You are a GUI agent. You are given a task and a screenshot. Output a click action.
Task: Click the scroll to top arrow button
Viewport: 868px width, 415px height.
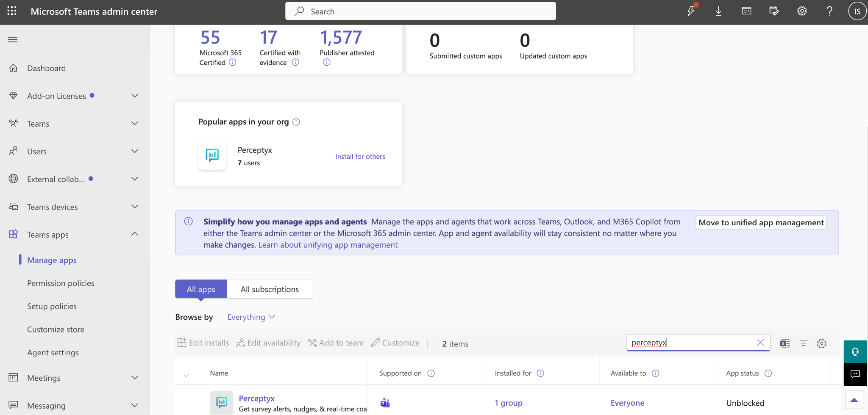click(x=854, y=400)
